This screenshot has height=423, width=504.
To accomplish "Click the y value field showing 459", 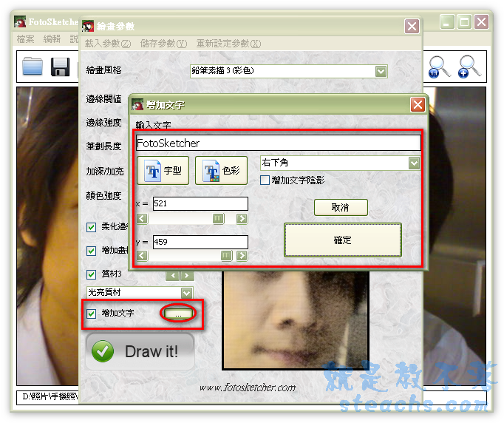I will point(200,242).
